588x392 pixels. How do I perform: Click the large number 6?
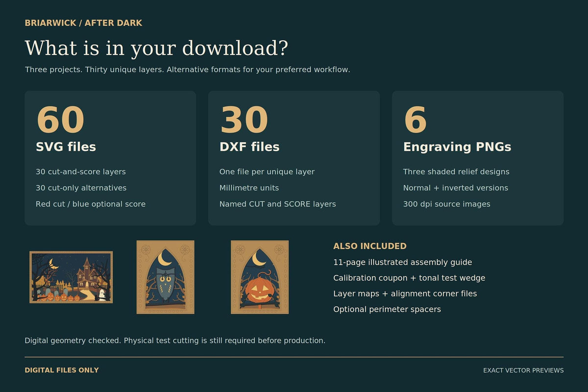tap(416, 120)
